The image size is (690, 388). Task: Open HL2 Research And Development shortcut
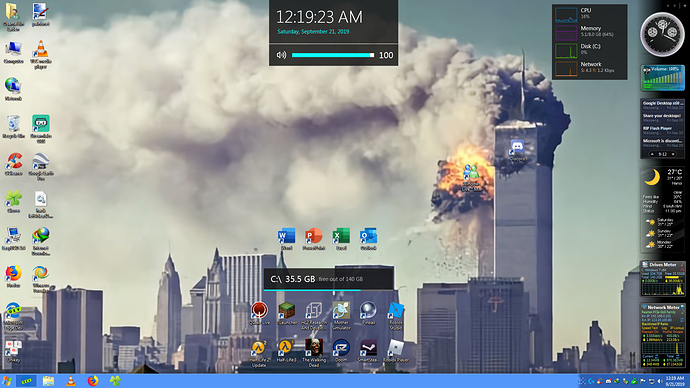[314, 316]
